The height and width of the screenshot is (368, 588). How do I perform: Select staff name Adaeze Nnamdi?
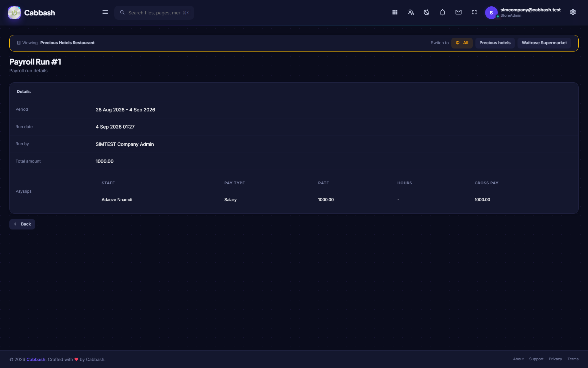click(117, 200)
